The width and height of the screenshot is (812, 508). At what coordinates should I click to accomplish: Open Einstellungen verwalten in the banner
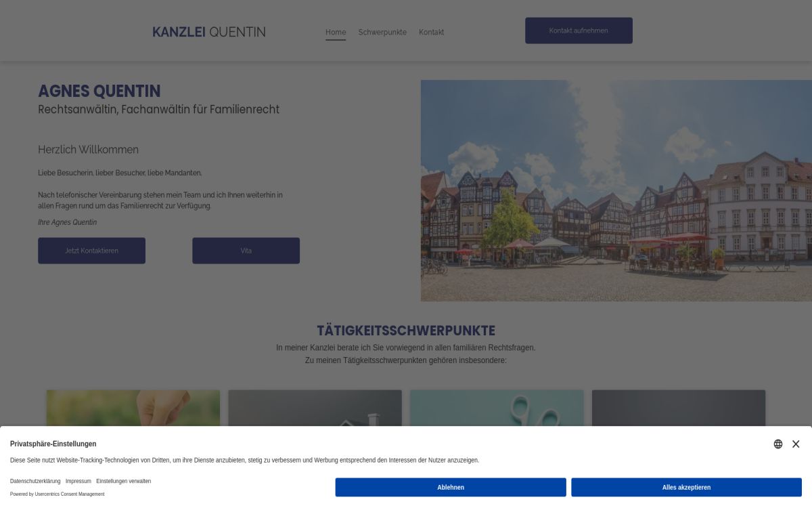(x=123, y=481)
